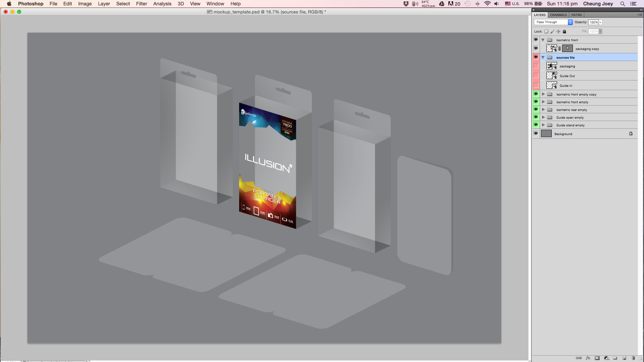Create a new layer
644x362 pixels.
pos(624,358)
